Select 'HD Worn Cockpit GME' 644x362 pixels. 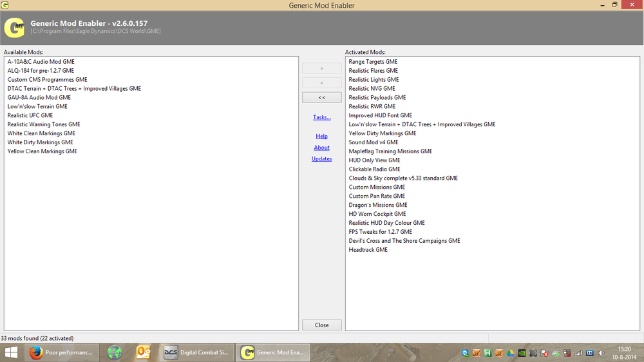[377, 214]
